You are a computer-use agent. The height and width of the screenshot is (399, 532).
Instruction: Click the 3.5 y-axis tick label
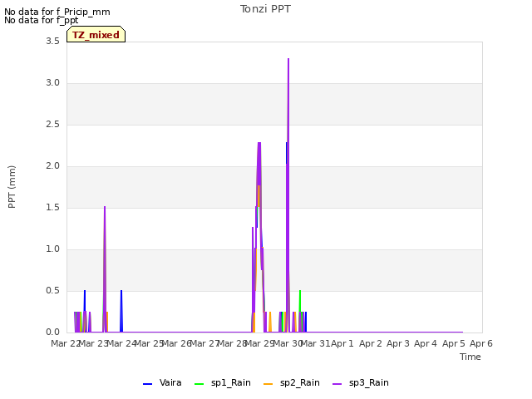52,42
